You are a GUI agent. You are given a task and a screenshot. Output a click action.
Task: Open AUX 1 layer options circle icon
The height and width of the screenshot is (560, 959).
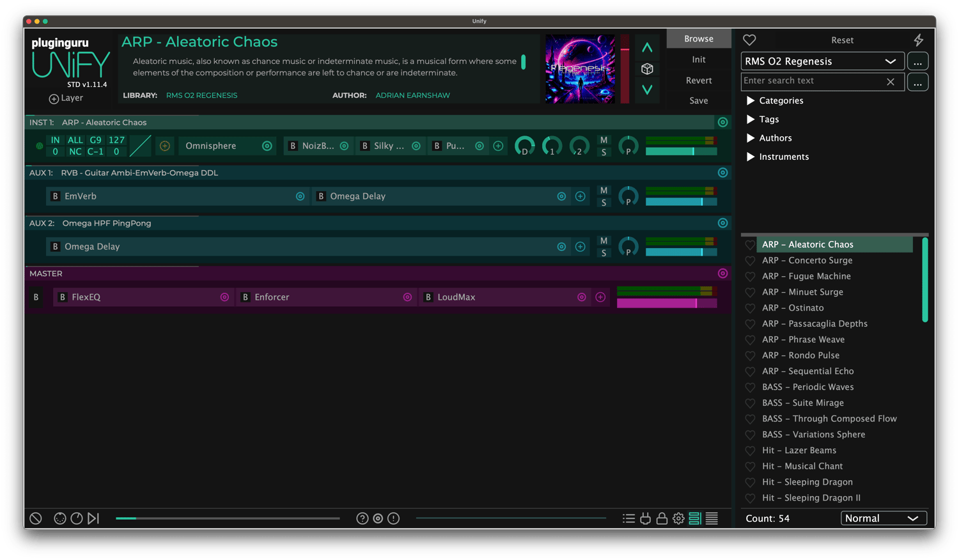pyautogui.click(x=722, y=173)
